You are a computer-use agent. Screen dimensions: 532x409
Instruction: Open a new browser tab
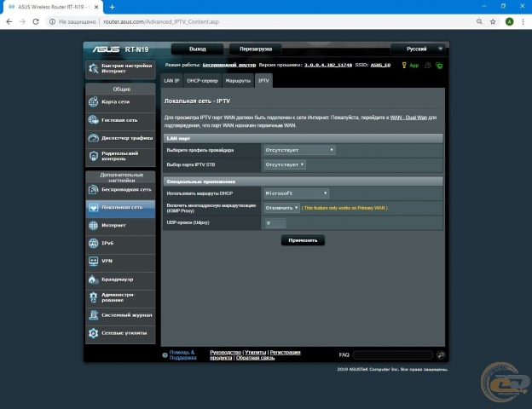[x=113, y=7]
